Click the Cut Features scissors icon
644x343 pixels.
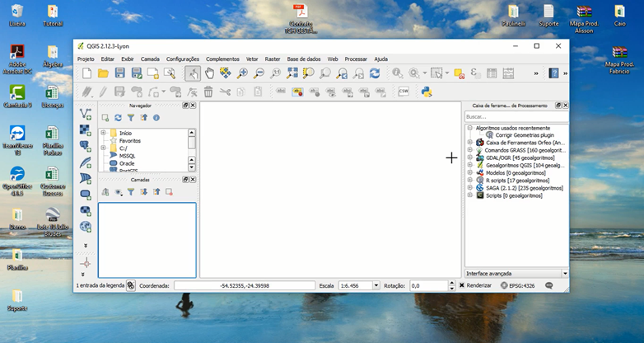coord(225,92)
